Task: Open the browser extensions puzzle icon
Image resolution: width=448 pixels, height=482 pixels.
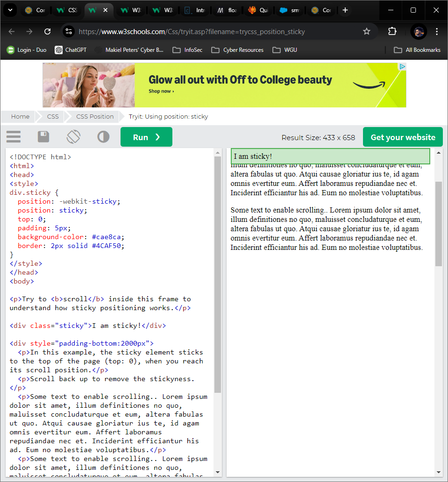Action: pos(392,31)
